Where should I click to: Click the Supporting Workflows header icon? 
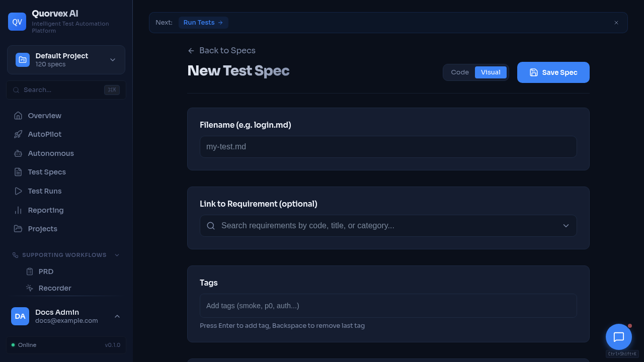pos(16,255)
